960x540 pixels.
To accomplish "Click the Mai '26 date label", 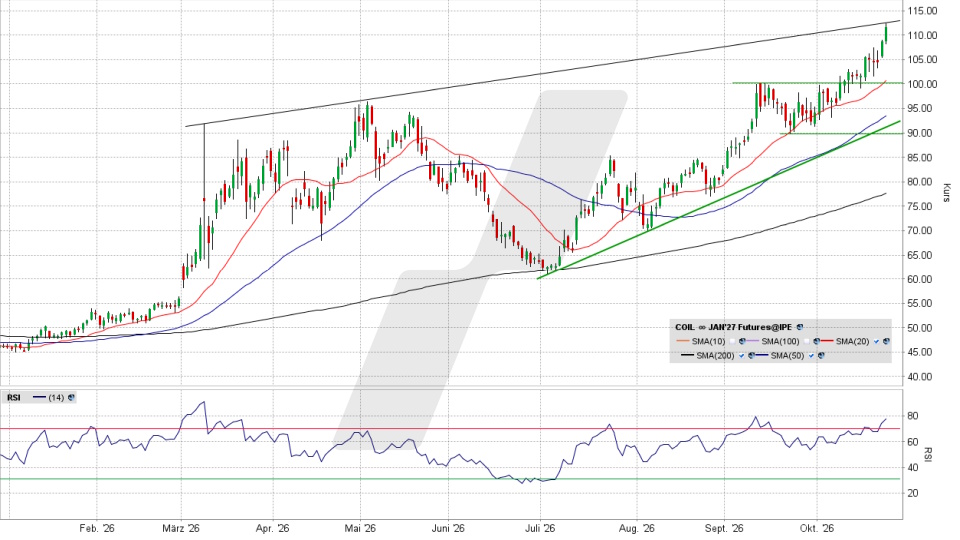I will 361,528.
